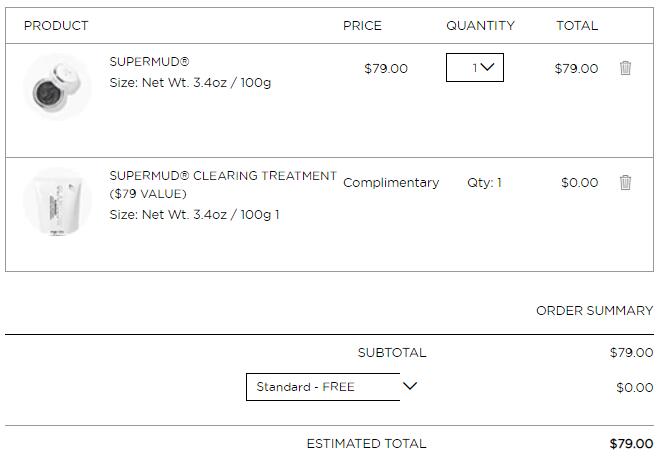Open the SUPERMUD quantity dropdown
The image size is (659, 458).
click(x=475, y=68)
